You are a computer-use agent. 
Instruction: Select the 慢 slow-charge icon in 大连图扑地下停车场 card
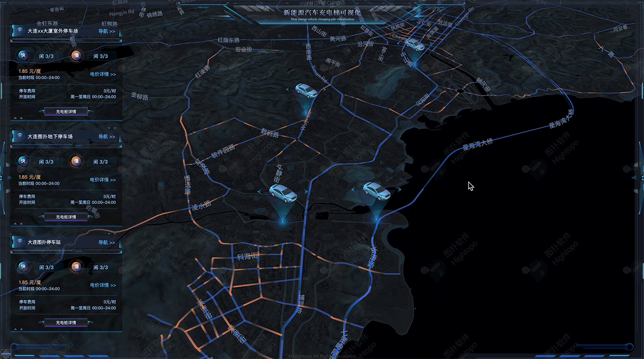76,161
